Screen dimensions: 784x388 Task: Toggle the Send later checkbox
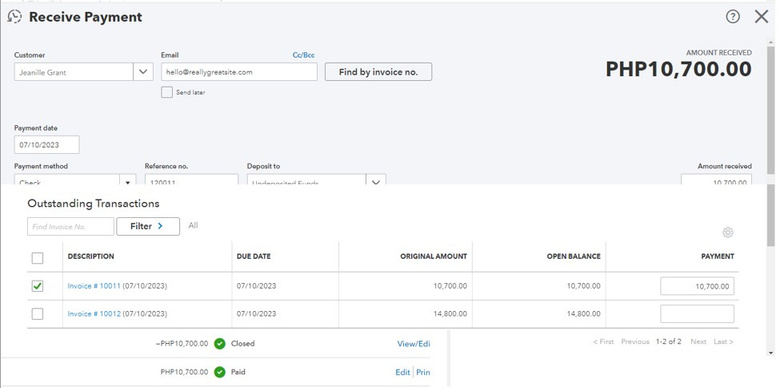[x=167, y=92]
